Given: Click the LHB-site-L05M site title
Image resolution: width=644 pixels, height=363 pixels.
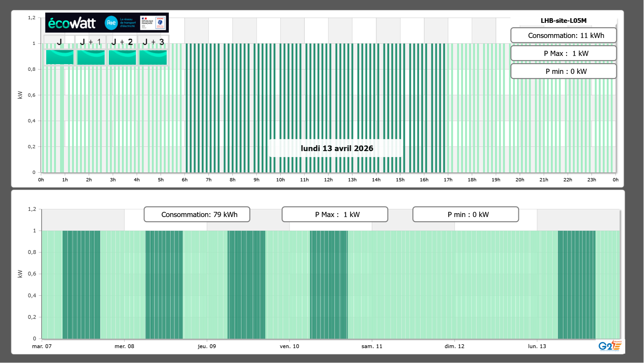Looking at the screenshot, I should (x=563, y=21).
